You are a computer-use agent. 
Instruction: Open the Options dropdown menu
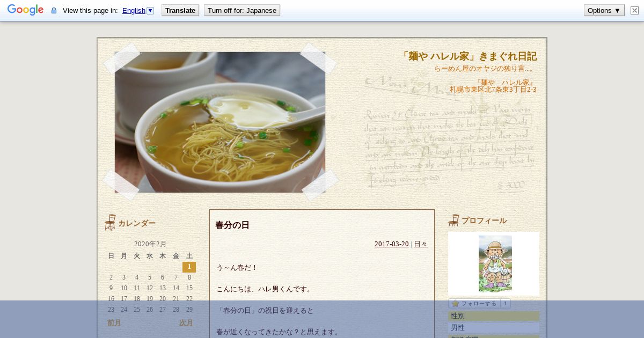pyautogui.click(x=604, y=10)
